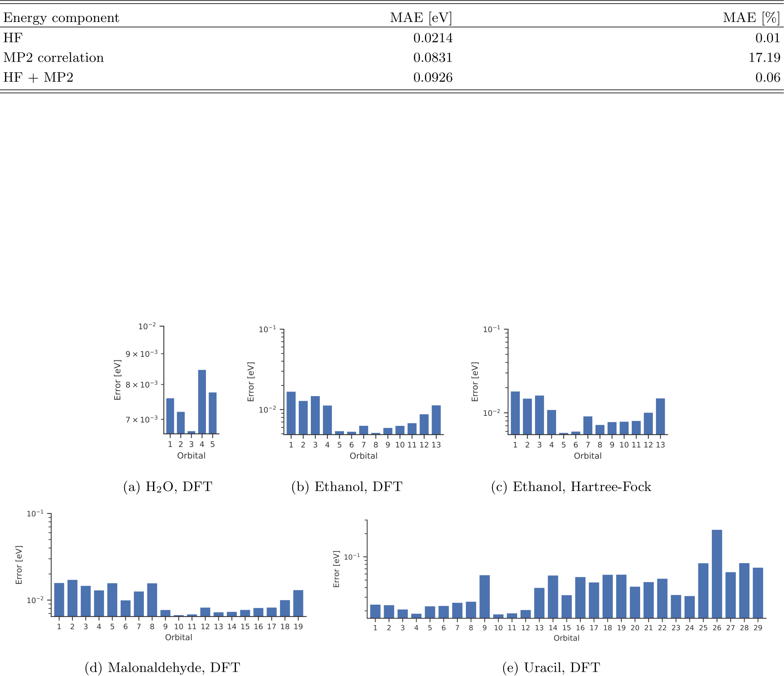Click the 'Error [eV]' label of H2O chart
The height and width of the screenshot is (676, 784).
pos(118,380)
